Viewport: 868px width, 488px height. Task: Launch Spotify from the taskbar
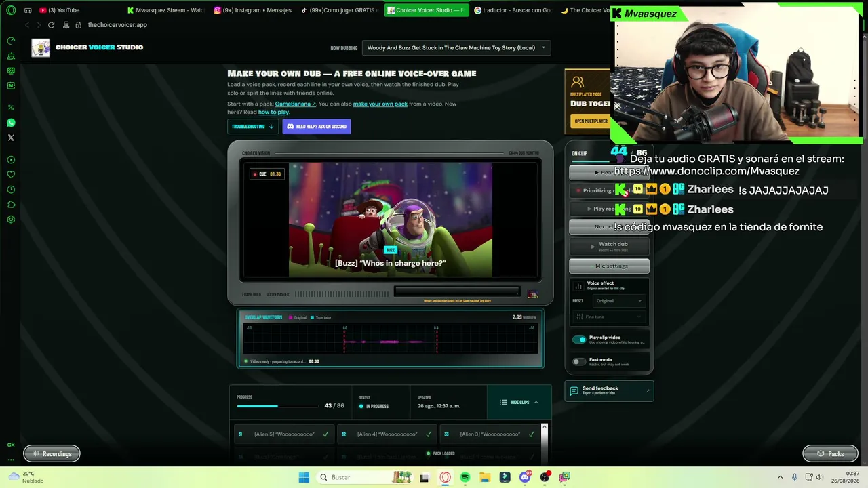[x=465, y=477]
